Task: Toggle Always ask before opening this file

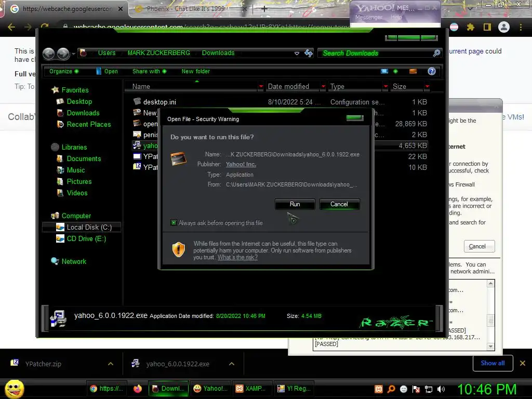Action: (174, 222)
